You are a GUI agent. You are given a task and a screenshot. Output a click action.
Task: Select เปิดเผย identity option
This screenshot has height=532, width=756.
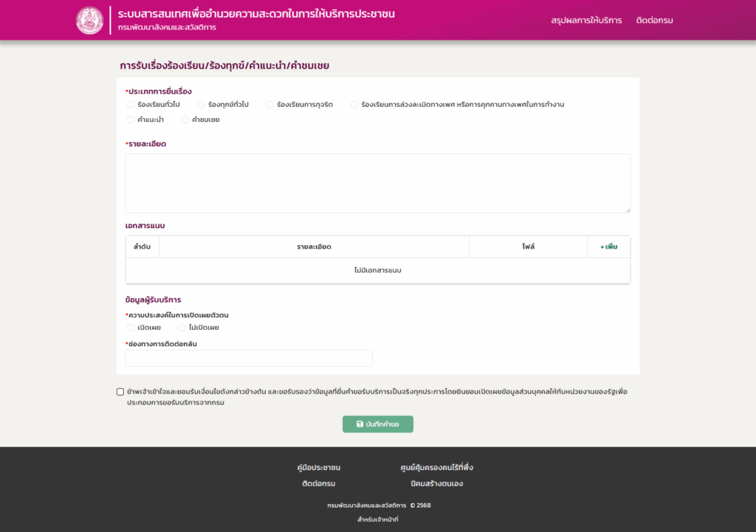pyautogui.click(x=131, y=328)
